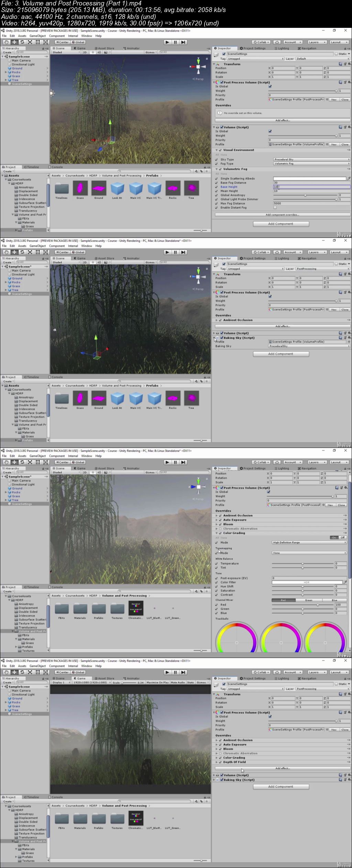Click the Play button in first Unity frame
Image resolution: width=352 pixels, height=868 pixels.
(167, 42)
